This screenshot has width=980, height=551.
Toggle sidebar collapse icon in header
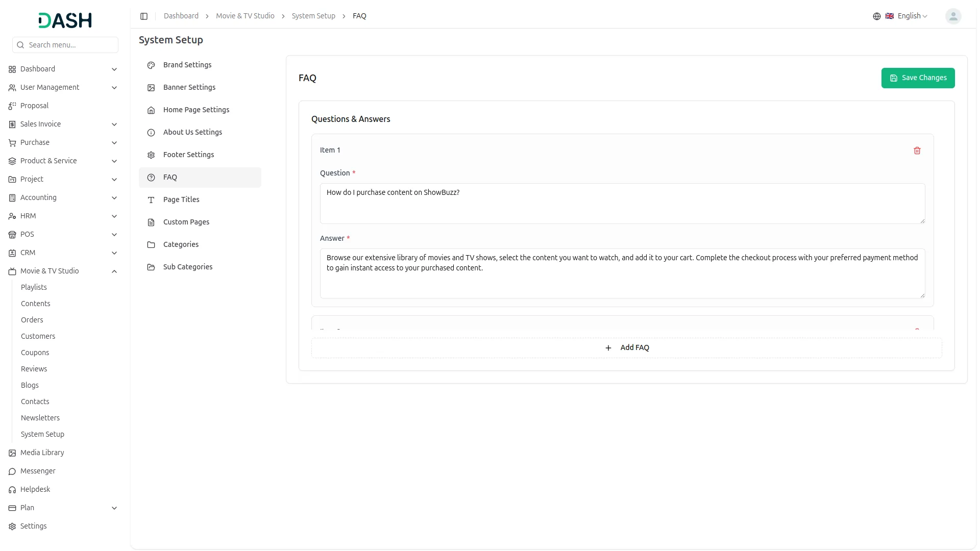(144, 16)
